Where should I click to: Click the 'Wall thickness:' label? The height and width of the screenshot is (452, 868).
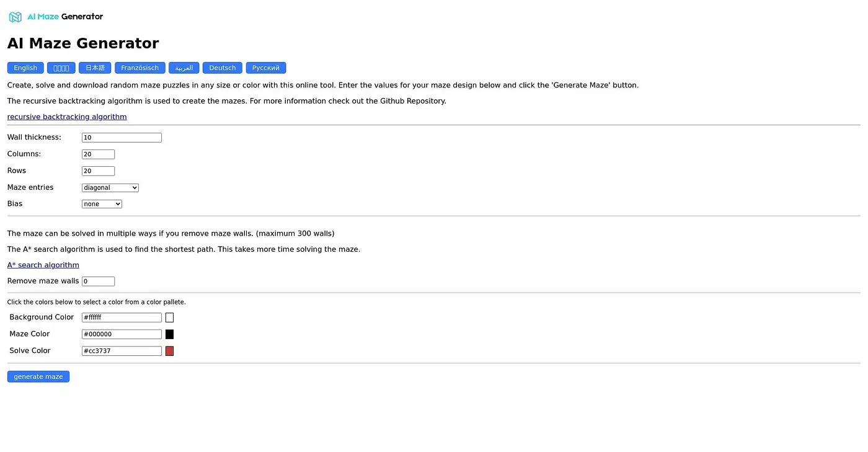pos(34,137)
